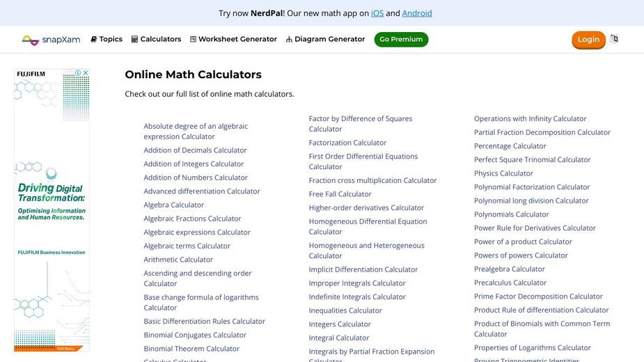Select Factorization Calculator
The width and height of the screenshot is (644, 362).
347,143
